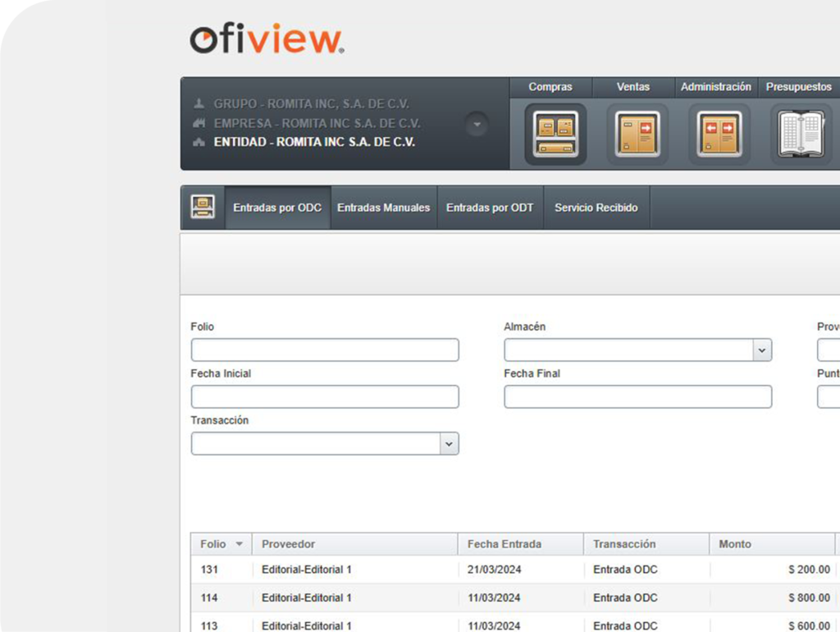Open the Compras module shelf icon
The height and width of the screenshot is (632, 840).
coord(555,134)
